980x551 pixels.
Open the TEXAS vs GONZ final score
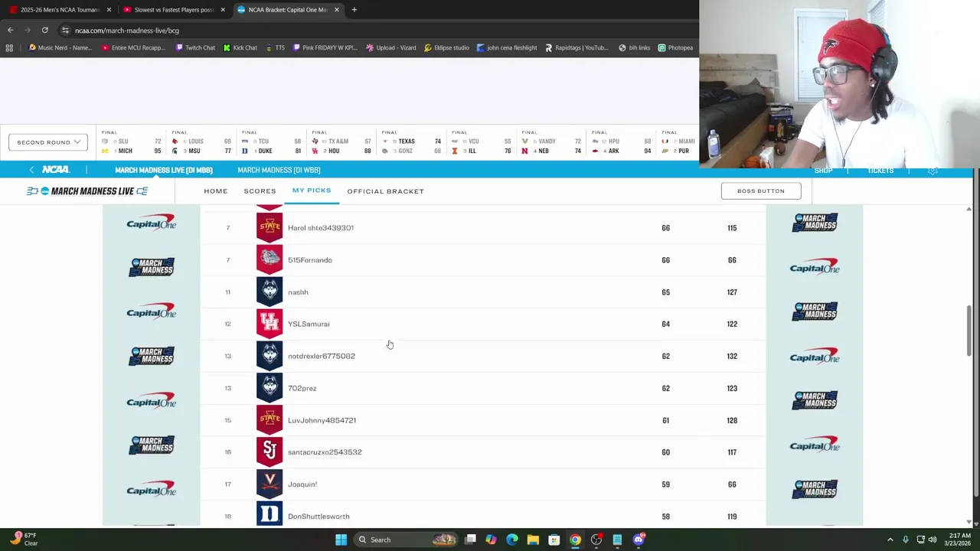point(412,142)
